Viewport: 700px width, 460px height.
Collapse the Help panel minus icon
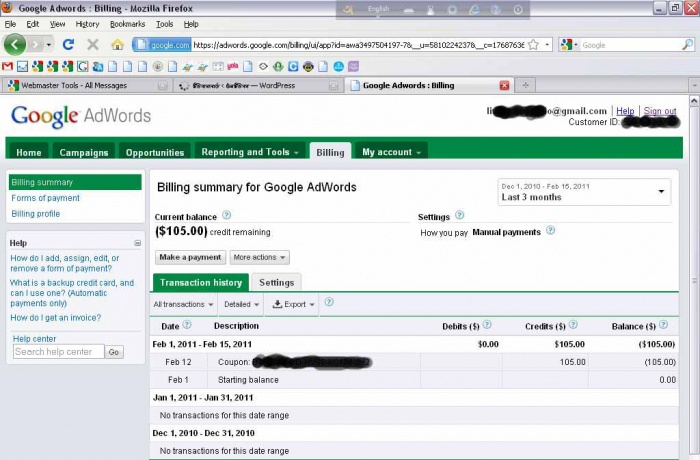point(138,243)
